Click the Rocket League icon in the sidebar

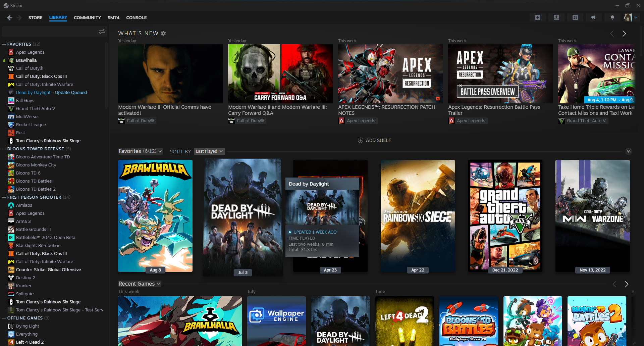(11, 125)
